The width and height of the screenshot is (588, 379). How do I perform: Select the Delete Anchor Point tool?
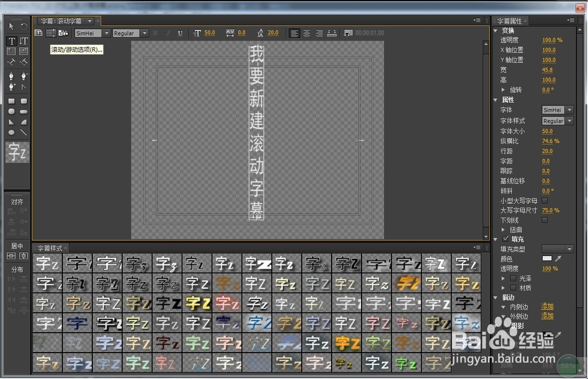(24, 76)
